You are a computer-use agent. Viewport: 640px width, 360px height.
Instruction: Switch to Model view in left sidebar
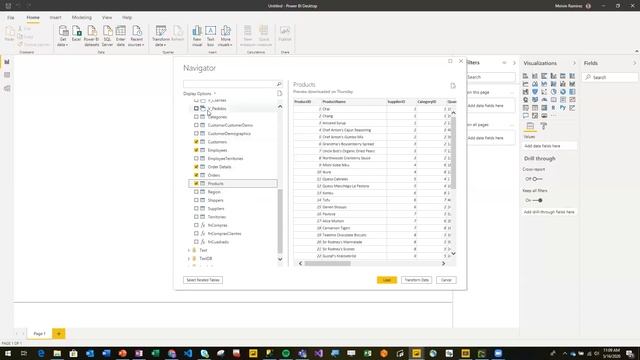[x=7, y=89]
